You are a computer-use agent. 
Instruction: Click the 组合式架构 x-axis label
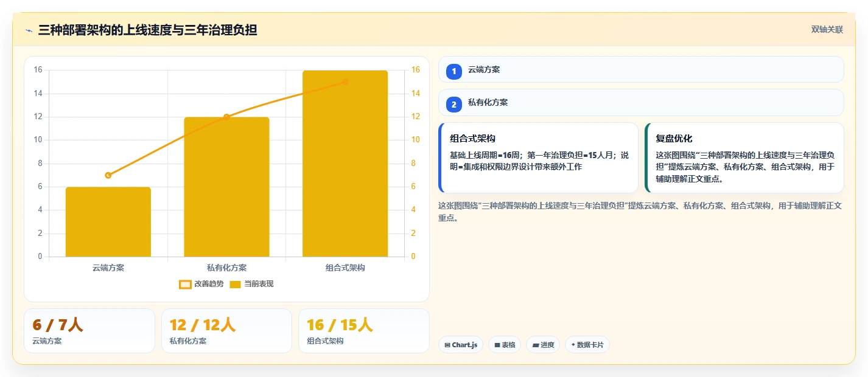point(345,268)
